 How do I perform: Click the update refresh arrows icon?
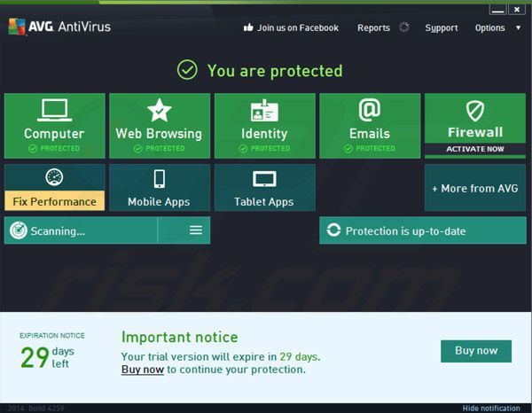click(333, 230)
